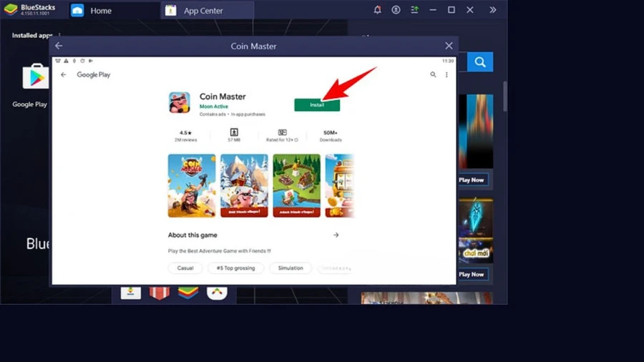This screenshot has width=644, height=362.
Task: Expand sidebar with double chevron
Action: tap(493, 10)
